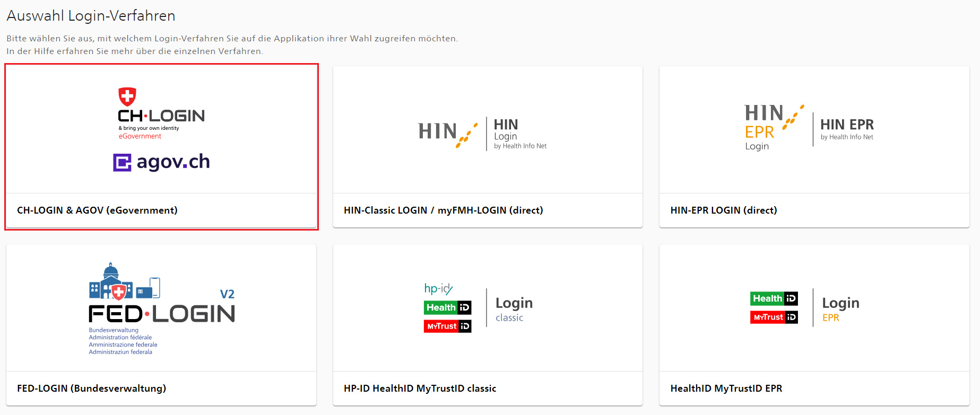980x415 pixels.
Task: Click Health iD badge in EPR card
Action: pyautogui.click(x=774, y=298)
